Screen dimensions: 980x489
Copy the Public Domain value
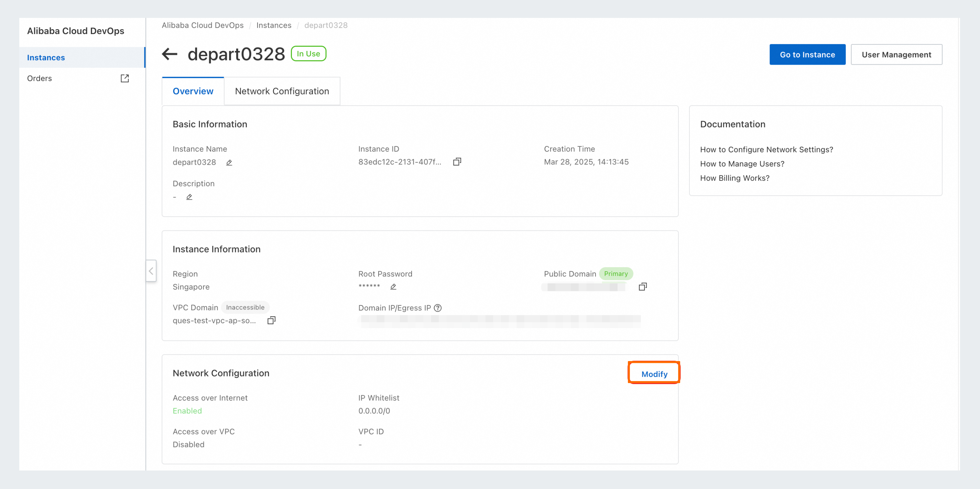tap(643, 286)
